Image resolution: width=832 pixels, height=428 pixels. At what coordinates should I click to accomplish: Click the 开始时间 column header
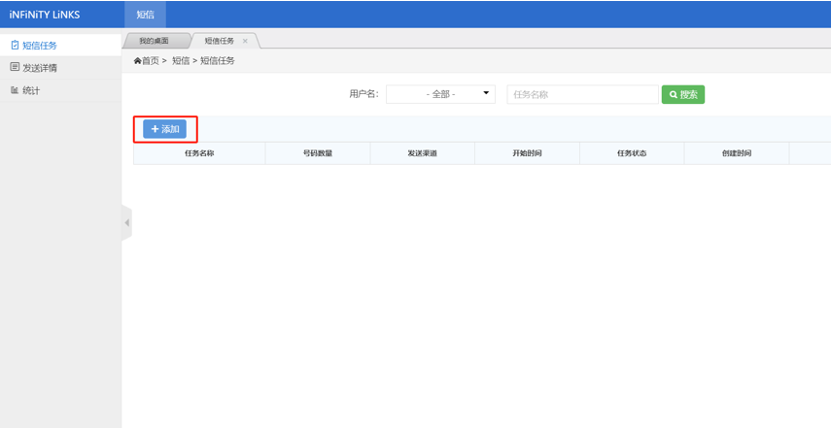coord(526,154)
